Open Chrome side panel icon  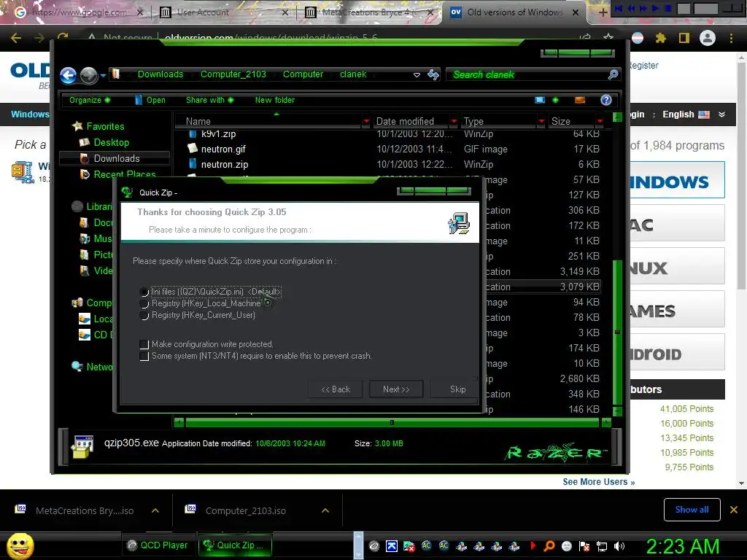coord(684,38)
